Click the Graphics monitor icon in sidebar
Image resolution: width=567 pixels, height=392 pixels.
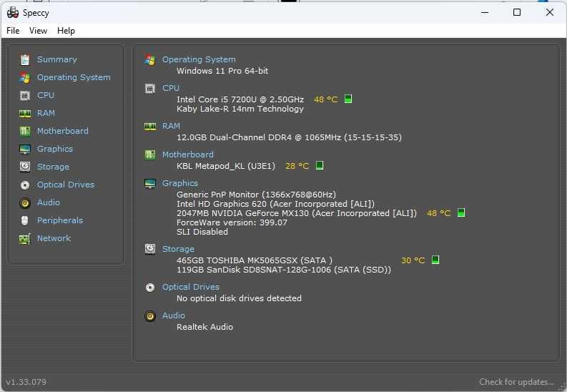pyautogui.click(x=24, y=149)
